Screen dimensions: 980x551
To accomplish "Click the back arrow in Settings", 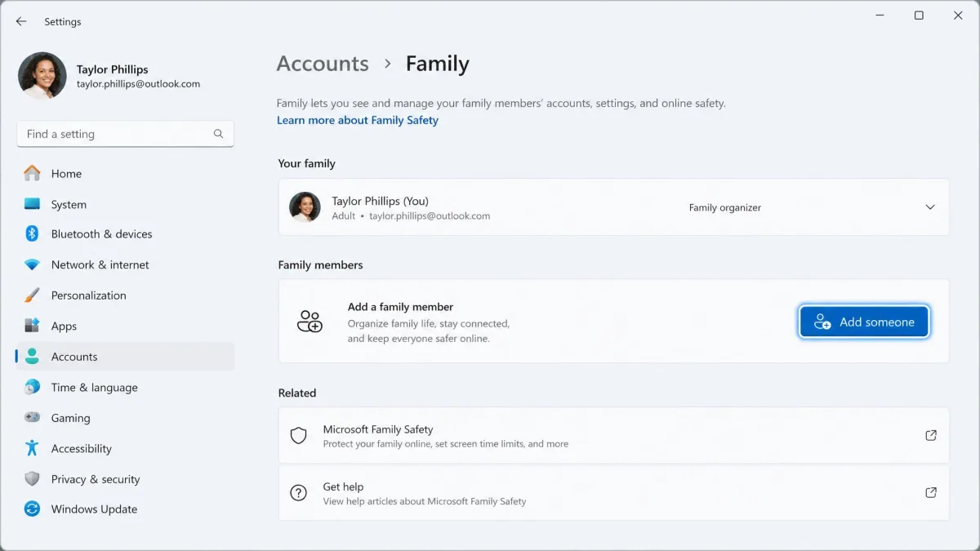I will coord(21,21).
